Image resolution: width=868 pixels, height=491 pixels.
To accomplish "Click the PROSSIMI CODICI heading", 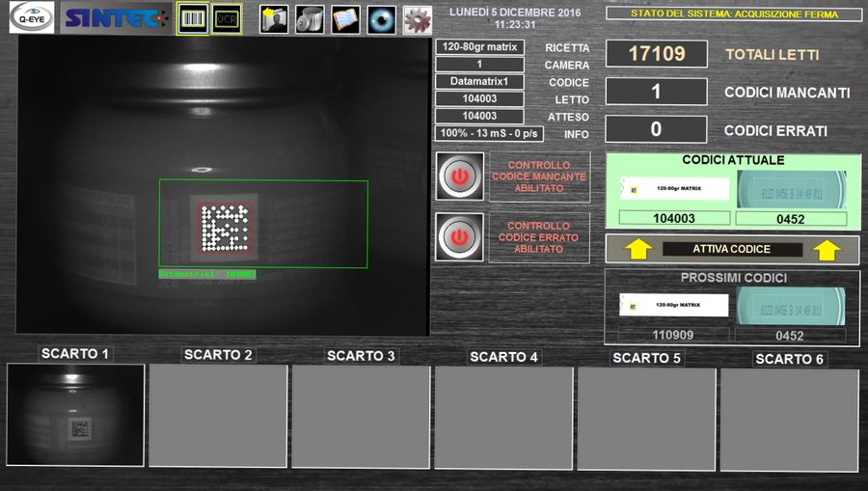I will 734,277.
